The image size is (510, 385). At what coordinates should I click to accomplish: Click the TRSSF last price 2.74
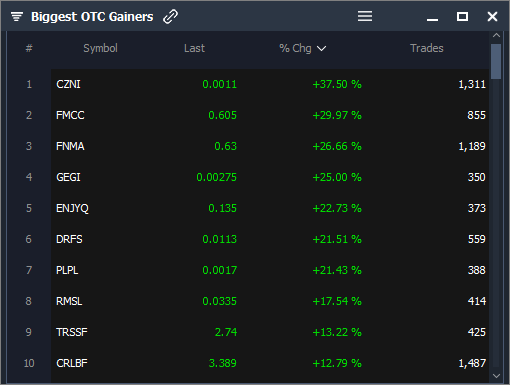[x=226, y=332]
